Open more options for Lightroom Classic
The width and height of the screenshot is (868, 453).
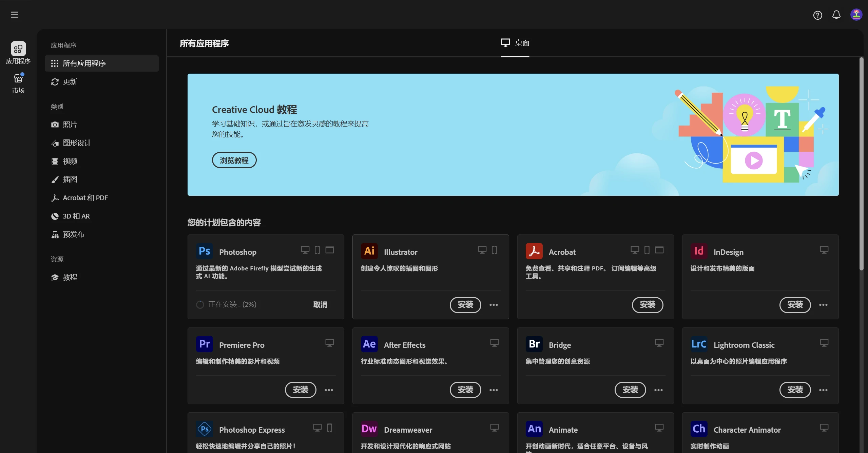(823, 390)
